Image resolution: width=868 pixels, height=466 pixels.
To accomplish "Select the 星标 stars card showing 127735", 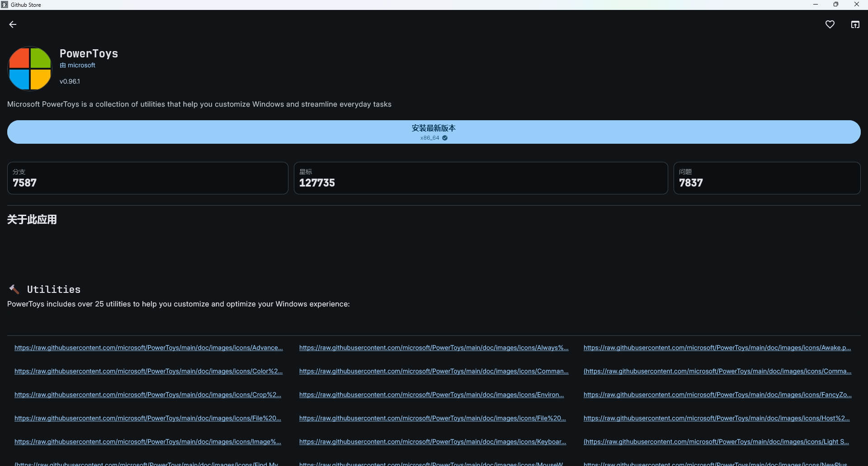I will pos(481,178).
